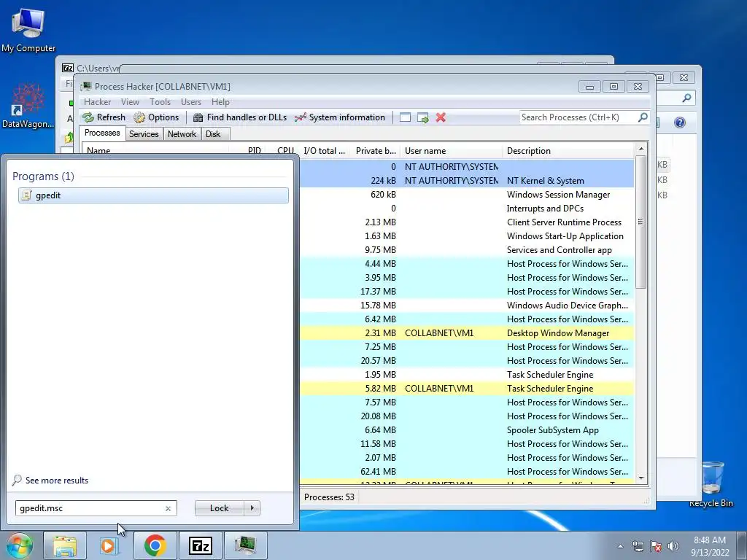Open Find handles or DLLs

240,117
